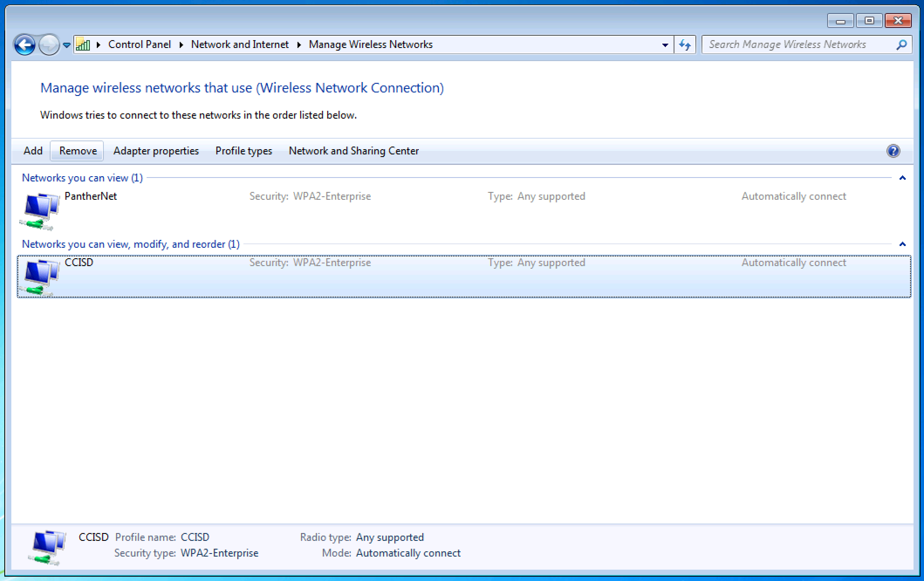The image size is (924, 581).
Task: Open Adapter properties
Action: coord(156,151)
